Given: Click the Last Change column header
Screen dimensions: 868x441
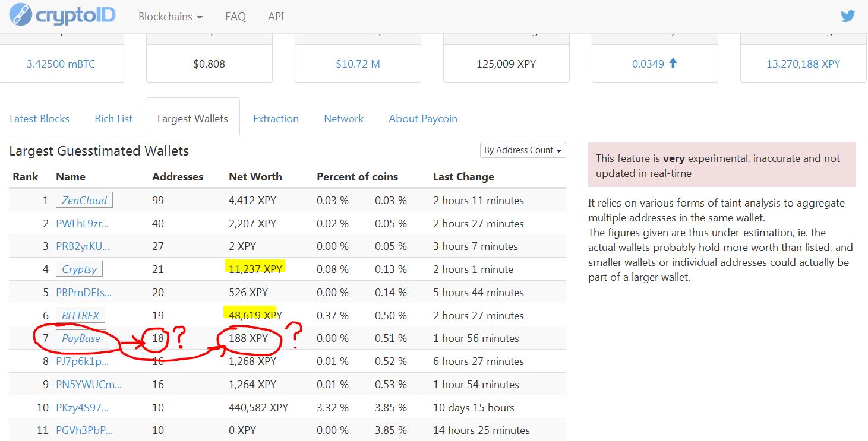Looking at the screenshot, I should tap(463, 176).
